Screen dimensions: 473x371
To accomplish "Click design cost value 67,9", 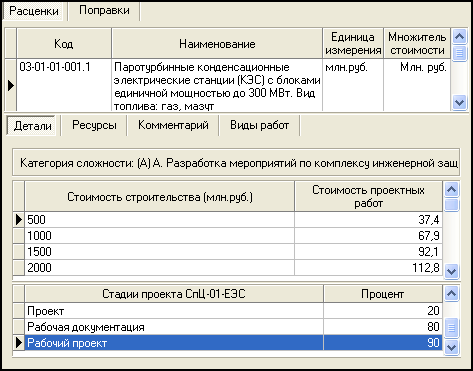I will (x=368, y=236).
